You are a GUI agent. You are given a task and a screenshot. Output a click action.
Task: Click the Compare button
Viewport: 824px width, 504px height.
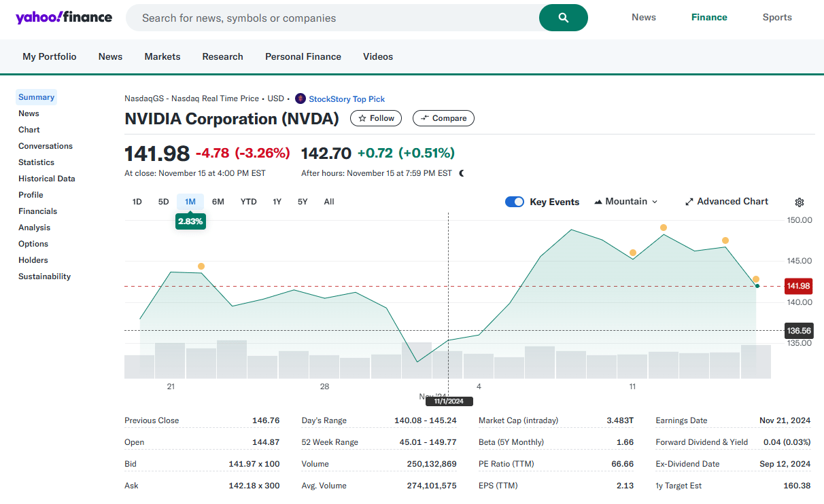pos(443,118)
